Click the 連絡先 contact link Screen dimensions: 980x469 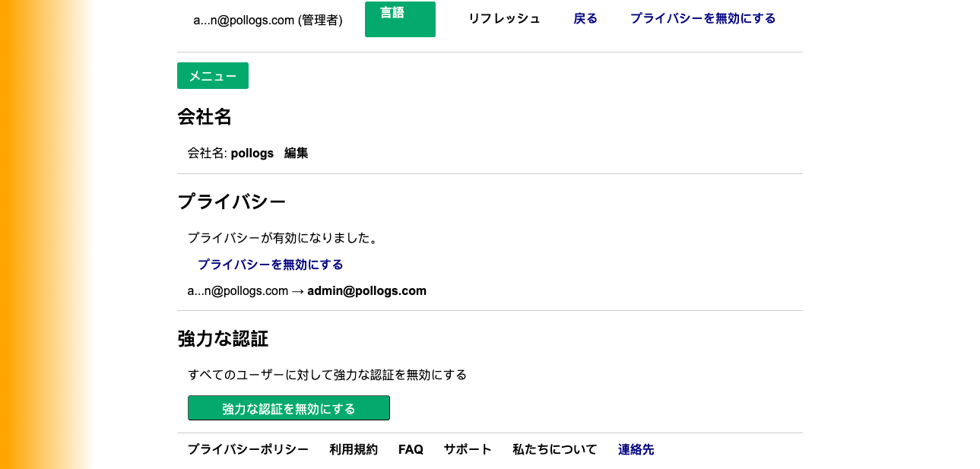pyautogui.click(x=636, y=449)
